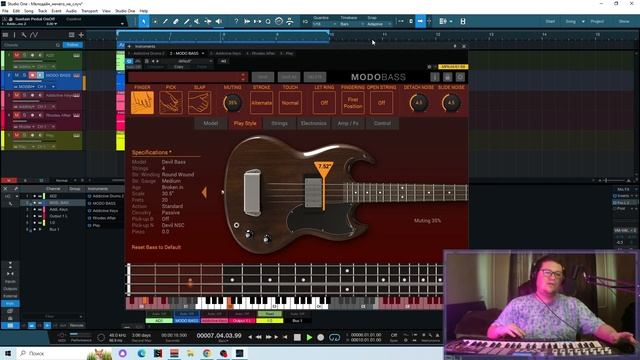
Task: Click the Play button in transport
Action: [309, 337]
